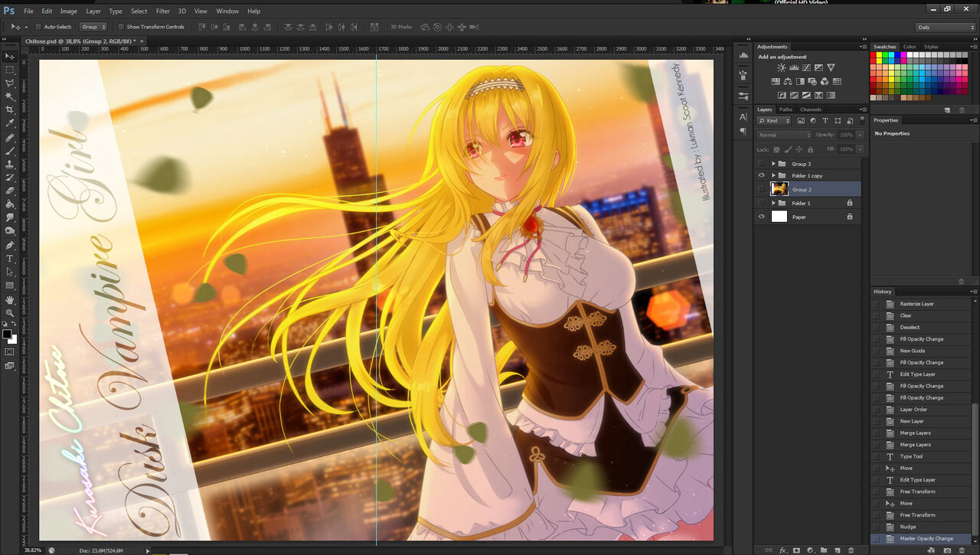Toggle lock transparent pixels

776,149
